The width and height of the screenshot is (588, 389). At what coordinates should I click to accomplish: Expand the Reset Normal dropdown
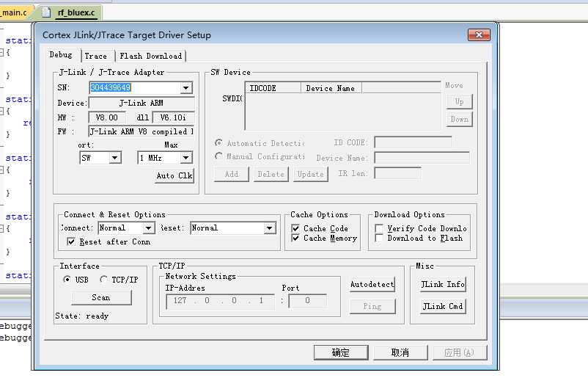(x=269, y=228)
